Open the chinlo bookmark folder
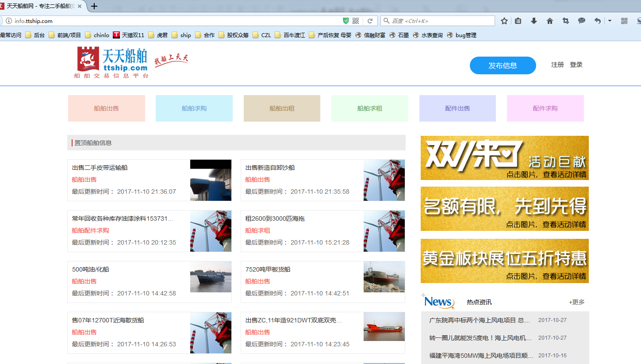The image size is (641, 364). click(97, 35)
